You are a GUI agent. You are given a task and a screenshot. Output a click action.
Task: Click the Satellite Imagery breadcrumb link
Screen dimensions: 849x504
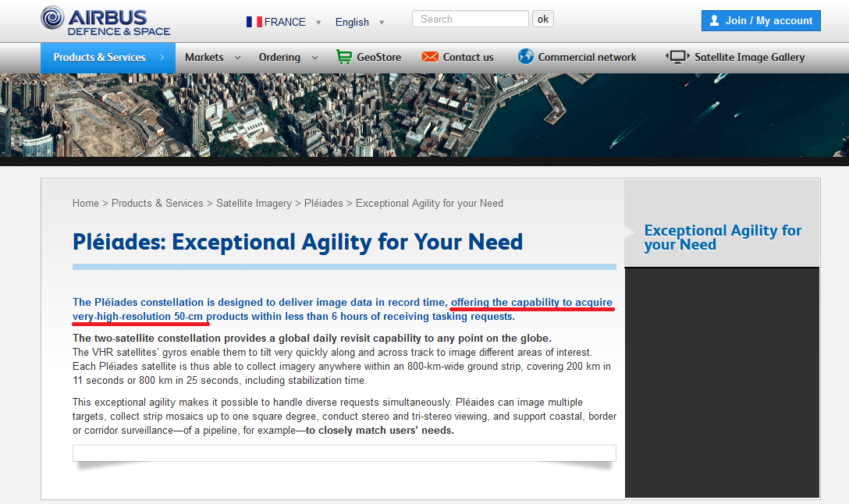pyautogui.click(x=254, y=204)
